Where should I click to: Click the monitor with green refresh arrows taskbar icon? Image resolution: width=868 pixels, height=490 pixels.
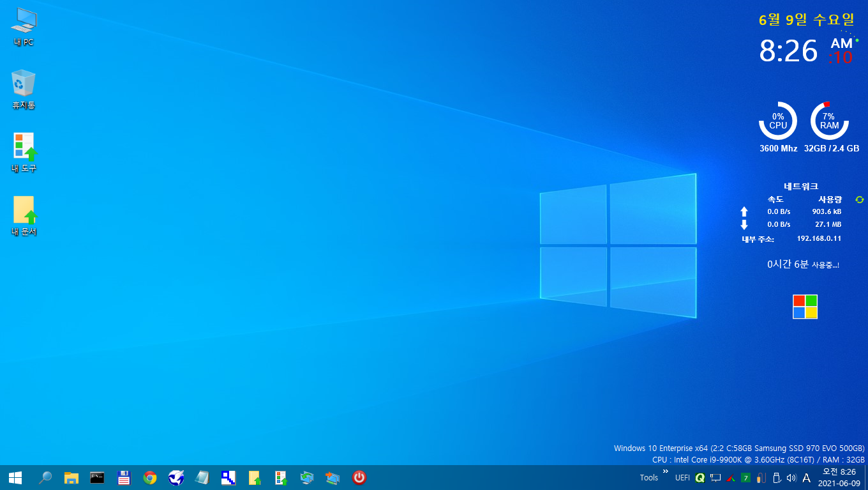coord(307,477)
